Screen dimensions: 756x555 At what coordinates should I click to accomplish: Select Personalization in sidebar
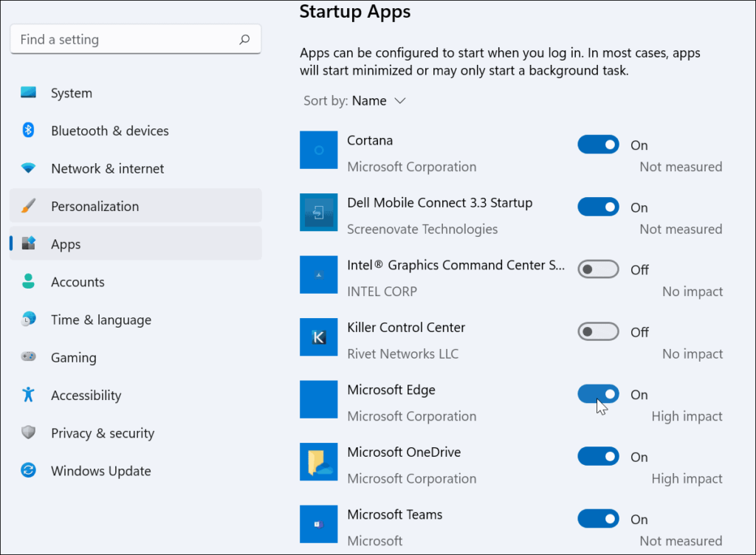pos(136,206)
